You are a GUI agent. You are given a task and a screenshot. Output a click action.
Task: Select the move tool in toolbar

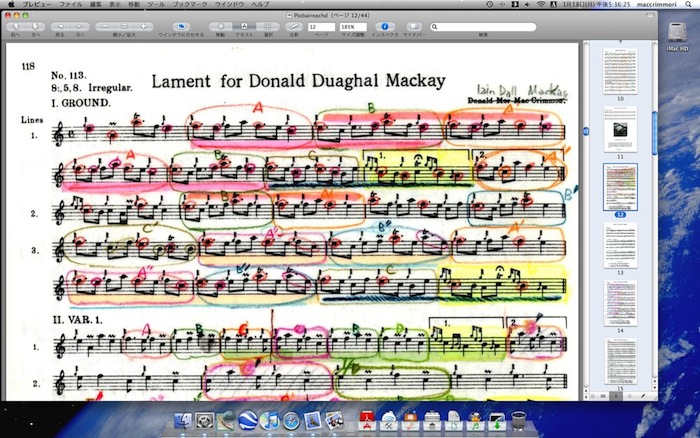pos(219,24)
